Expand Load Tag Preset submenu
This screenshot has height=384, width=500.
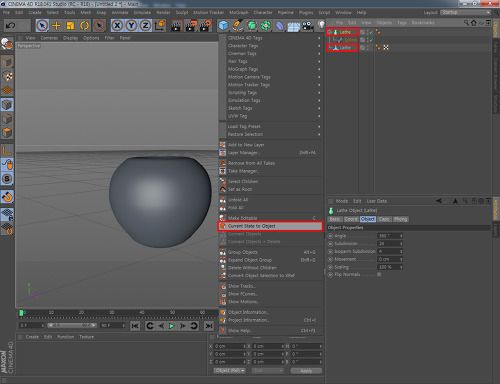(273, 126)
